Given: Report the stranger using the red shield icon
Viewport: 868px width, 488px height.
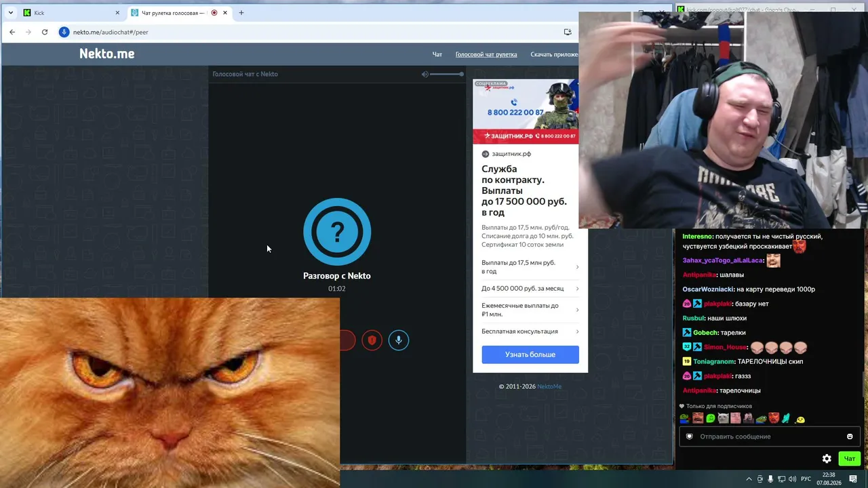Looking at the screenshot, I should (x=372, y=340).
